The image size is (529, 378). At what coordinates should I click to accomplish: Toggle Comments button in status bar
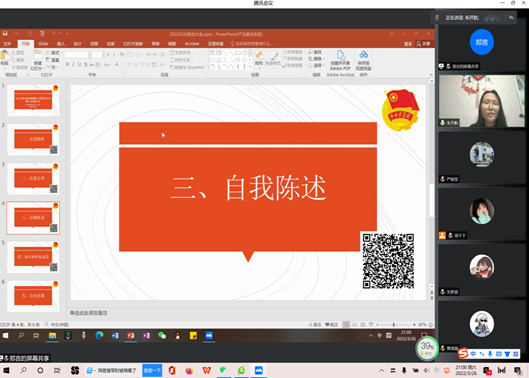click(331, 324)
